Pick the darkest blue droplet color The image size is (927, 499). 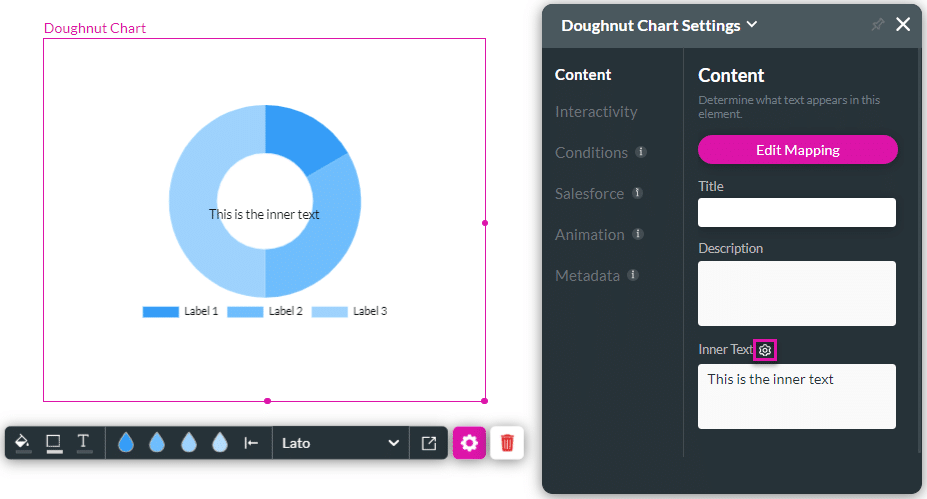126,443
